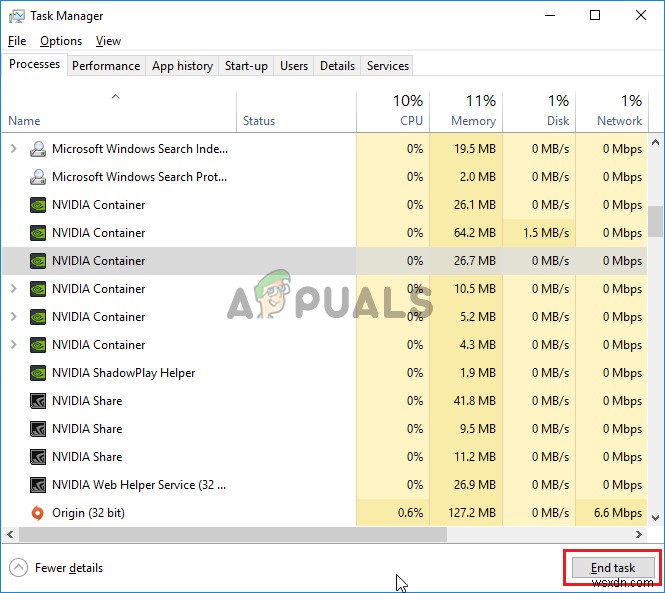
Task: Click the 26.9 MB memory value
Action: 475,485
